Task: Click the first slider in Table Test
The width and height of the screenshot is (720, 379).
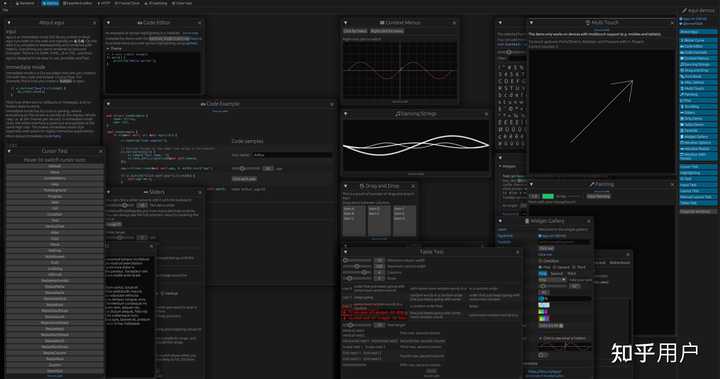Action: (x=357, y=260)
